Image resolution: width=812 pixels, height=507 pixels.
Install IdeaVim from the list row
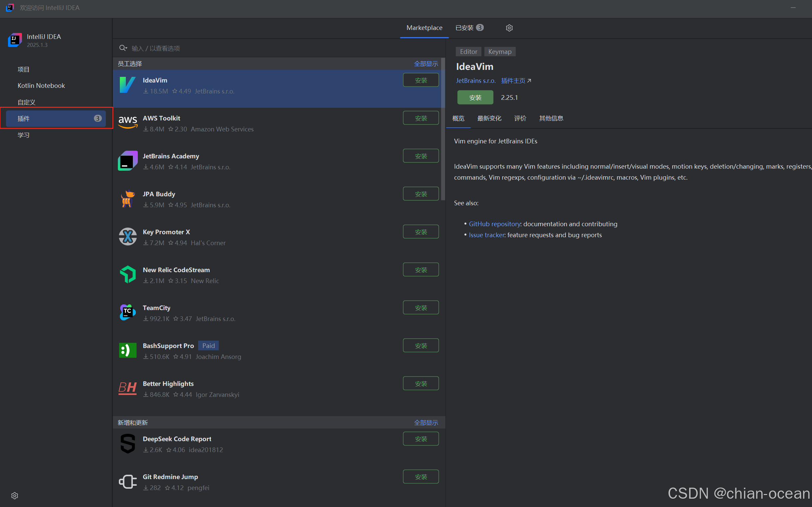coord(421,80)
